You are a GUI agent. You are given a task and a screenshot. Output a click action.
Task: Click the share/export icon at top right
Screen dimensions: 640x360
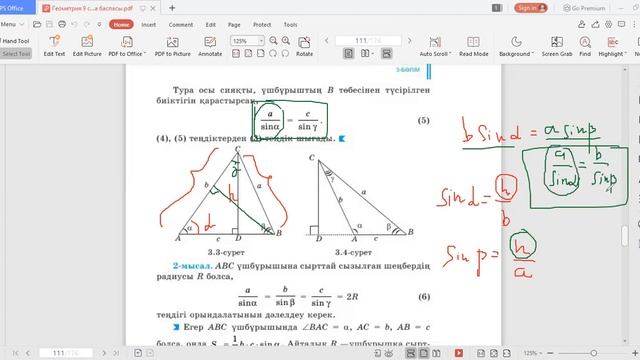coord(595,24)
